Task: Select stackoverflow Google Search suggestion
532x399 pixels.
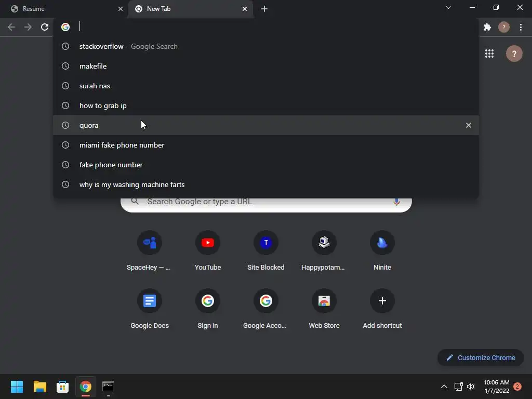Action: pyautogui.click(x=266, y=46)
